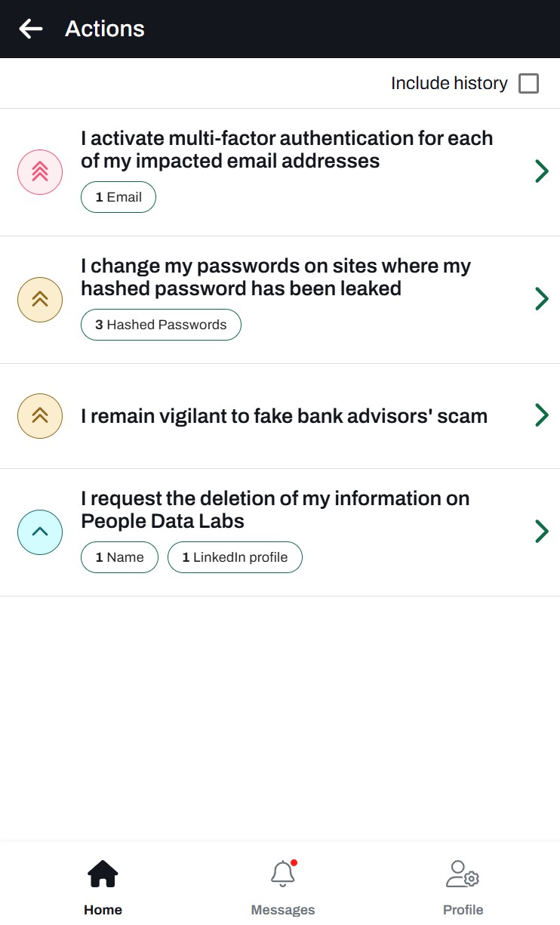
Task: Click the 1 Email tag
Action: point(118,197)
